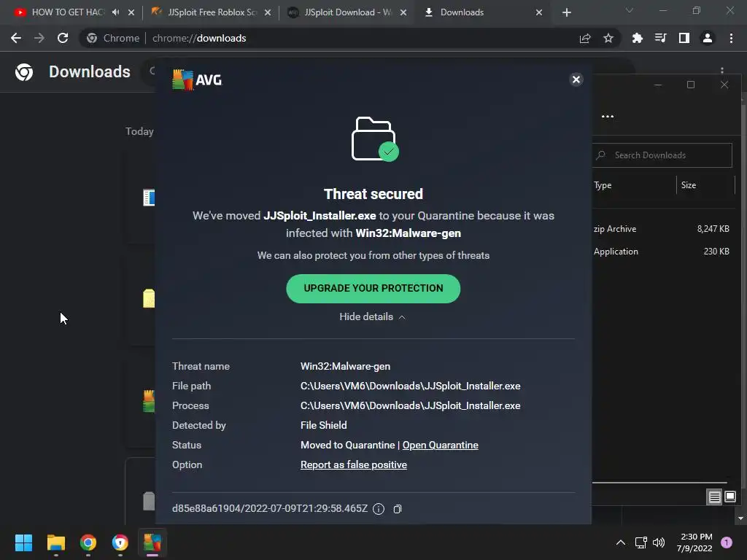
Task: Close the AVG threat popup
Action: [x=576, y=79]
